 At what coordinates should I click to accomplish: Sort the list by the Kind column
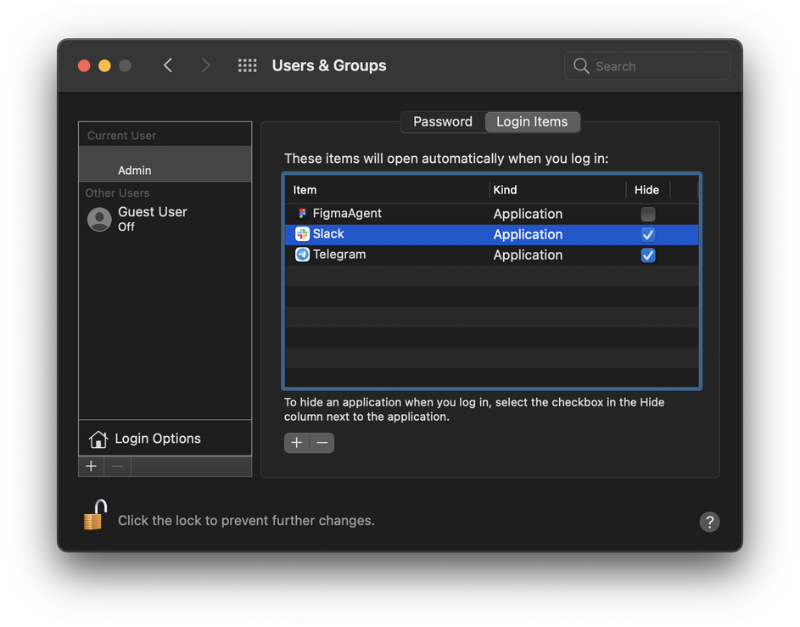point(505,190)
